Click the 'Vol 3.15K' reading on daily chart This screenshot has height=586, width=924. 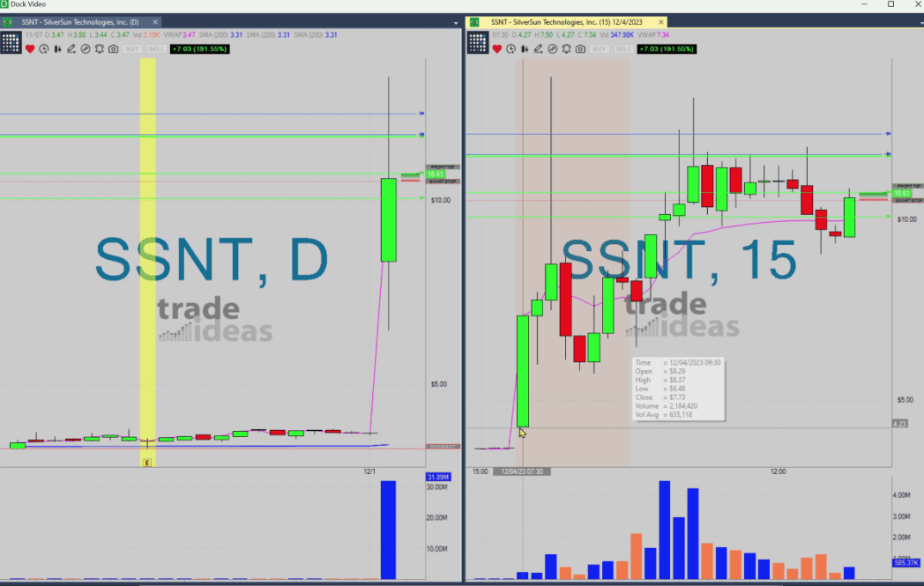tap(145, 34)
